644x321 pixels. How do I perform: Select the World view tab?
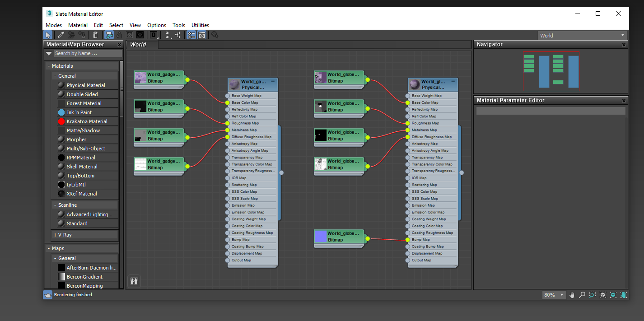(142, 44)
